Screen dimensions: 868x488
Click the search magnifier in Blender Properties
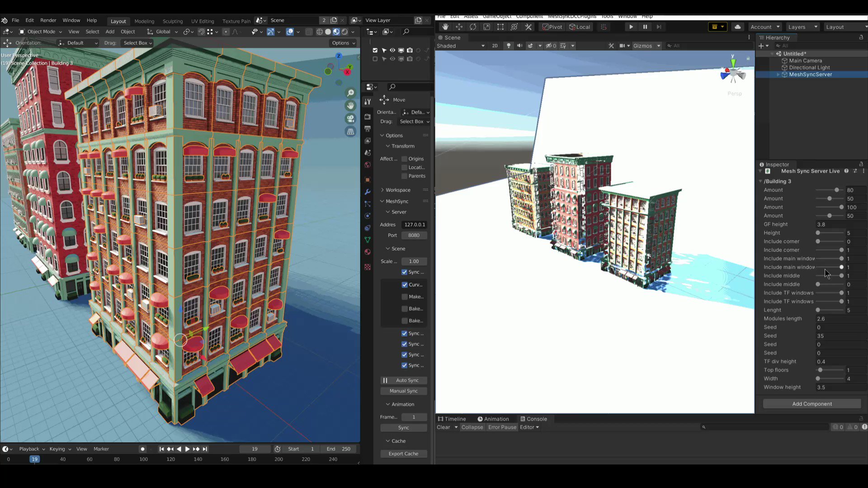point(392,87)
